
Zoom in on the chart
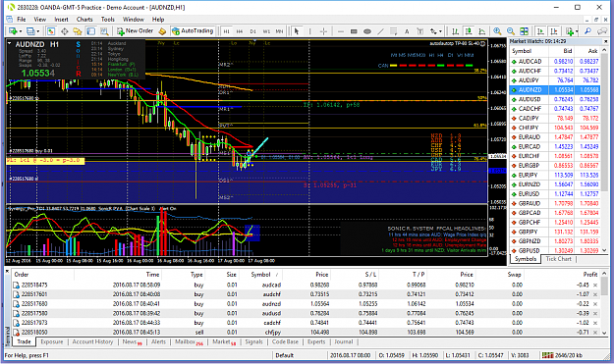click(497, 31)
